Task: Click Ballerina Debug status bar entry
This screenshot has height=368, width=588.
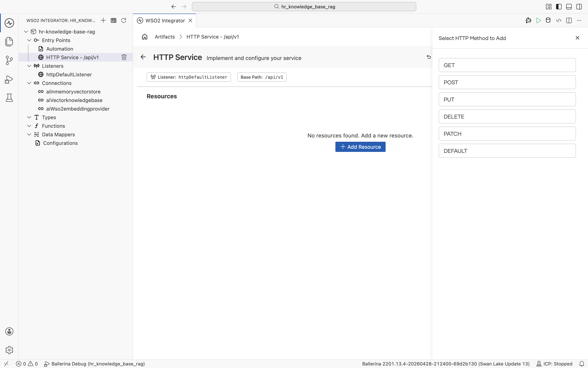Action: pos(94,364)
